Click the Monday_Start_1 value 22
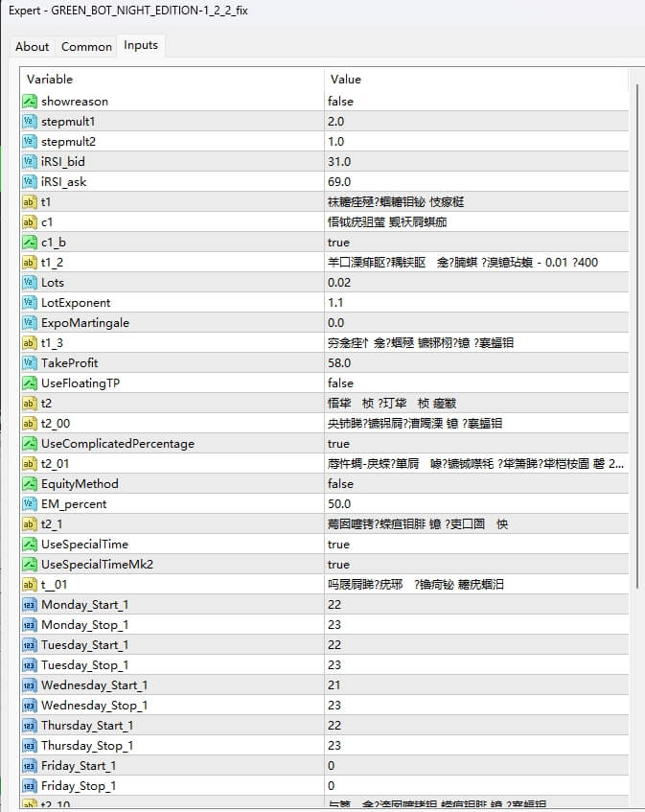 334,605
